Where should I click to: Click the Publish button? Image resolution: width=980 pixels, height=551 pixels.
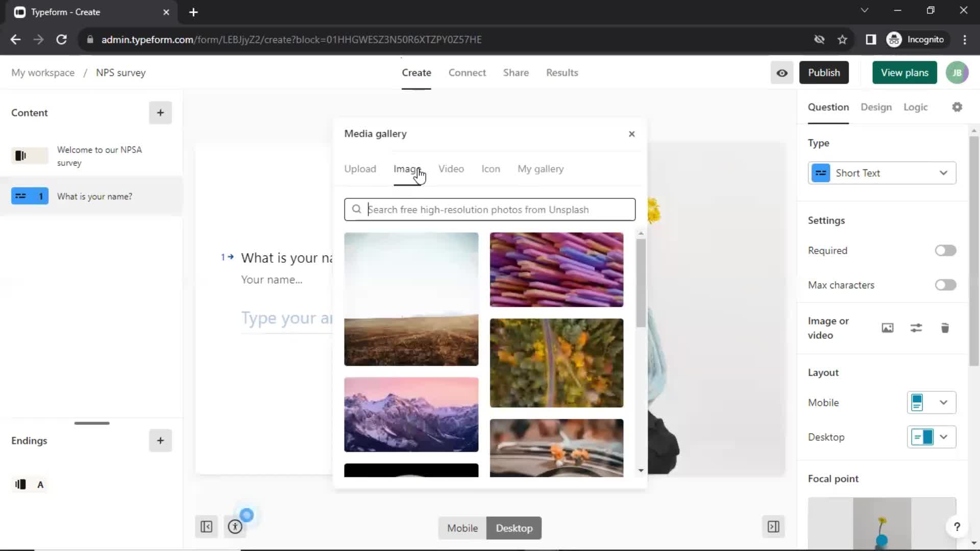pos(824,73)
